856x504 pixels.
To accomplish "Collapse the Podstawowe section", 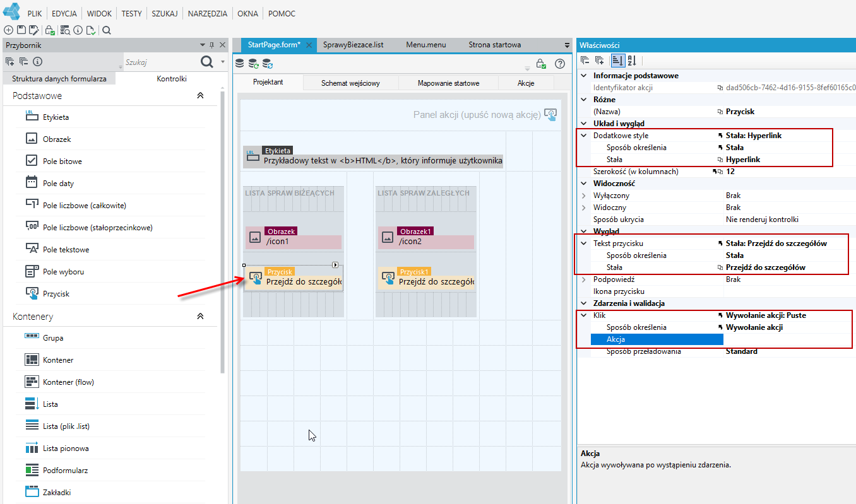I will tap(200, 96).
